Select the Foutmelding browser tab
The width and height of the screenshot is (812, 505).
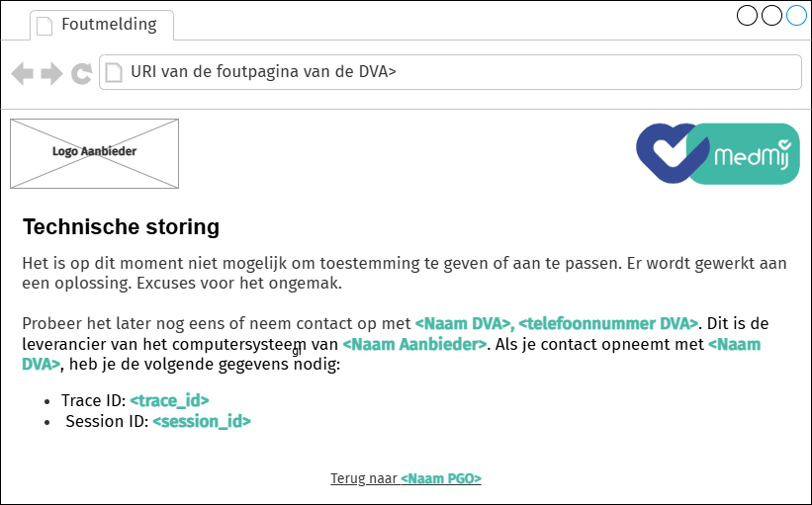pos(102,25)
